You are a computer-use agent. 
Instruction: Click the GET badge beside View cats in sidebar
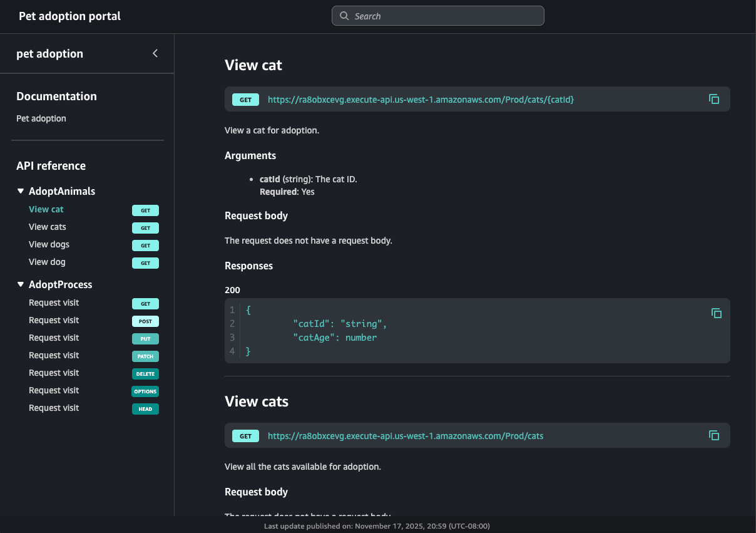click(145, 228)
